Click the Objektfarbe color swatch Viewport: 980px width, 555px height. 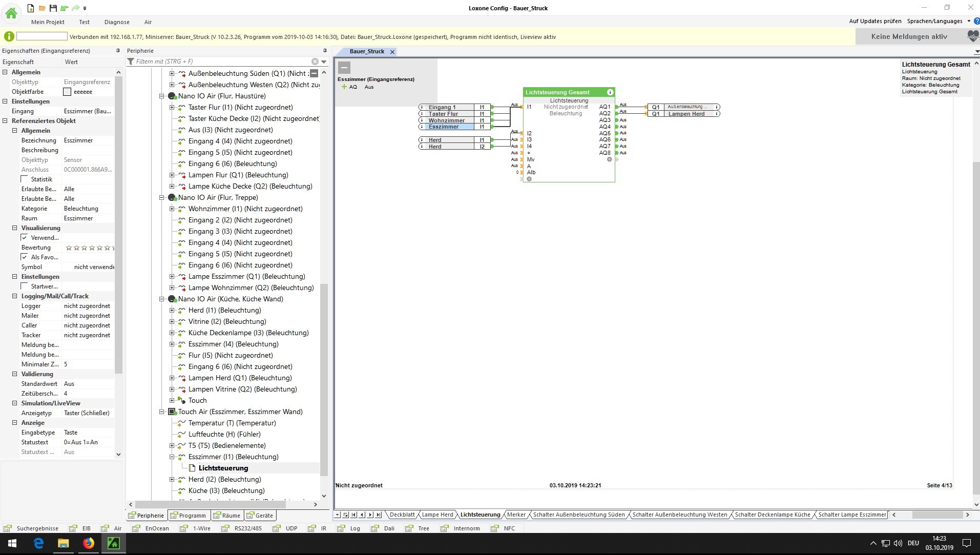pos(67,92)
